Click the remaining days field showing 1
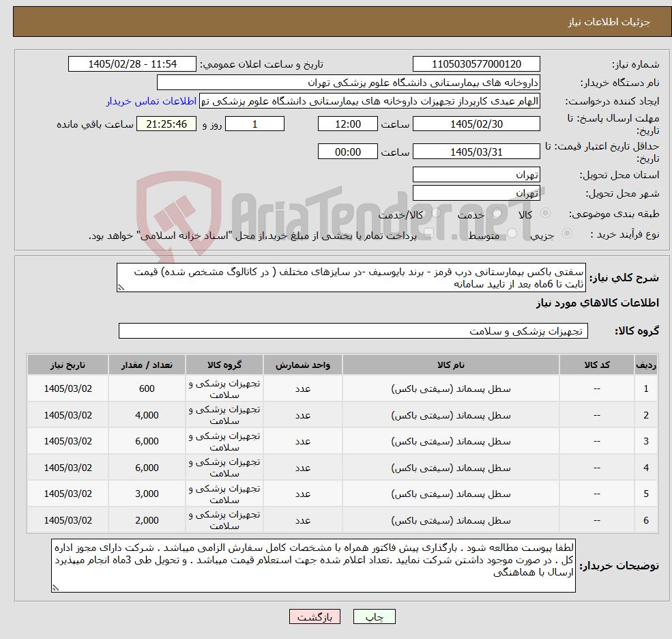The image size is (672, 639). tap(254, 124)
